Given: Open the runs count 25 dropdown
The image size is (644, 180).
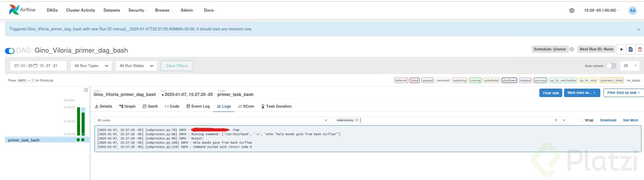Looking at the screenshot, I should (630, 66).
